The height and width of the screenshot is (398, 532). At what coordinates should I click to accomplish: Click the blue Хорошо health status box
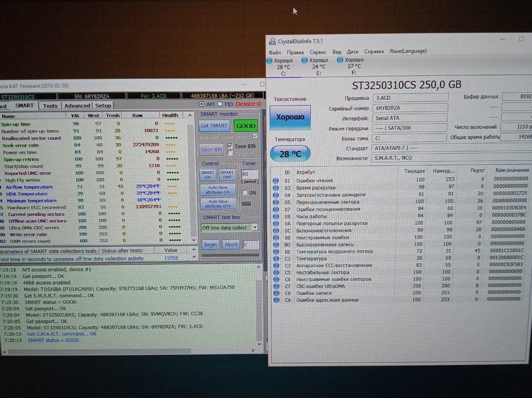click(x=290, y=117)
